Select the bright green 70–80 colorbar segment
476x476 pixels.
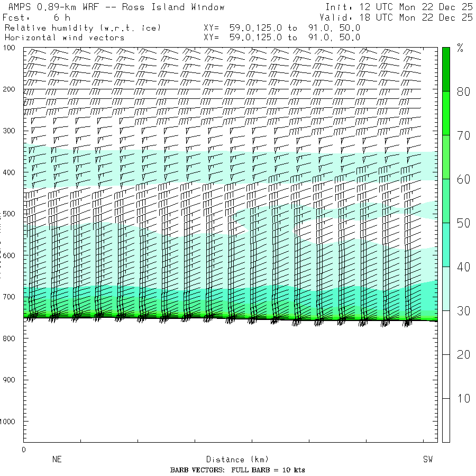[446, 113]
